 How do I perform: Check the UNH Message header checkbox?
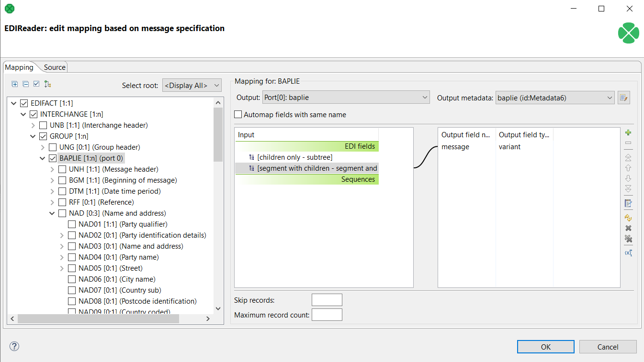[62, 169]
